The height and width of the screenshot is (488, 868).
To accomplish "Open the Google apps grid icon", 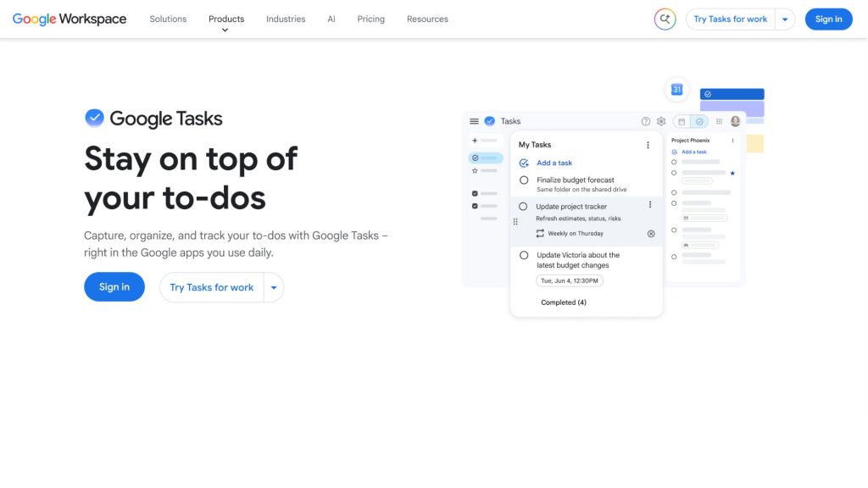I will pyautogui.click(x=719, y=121).
